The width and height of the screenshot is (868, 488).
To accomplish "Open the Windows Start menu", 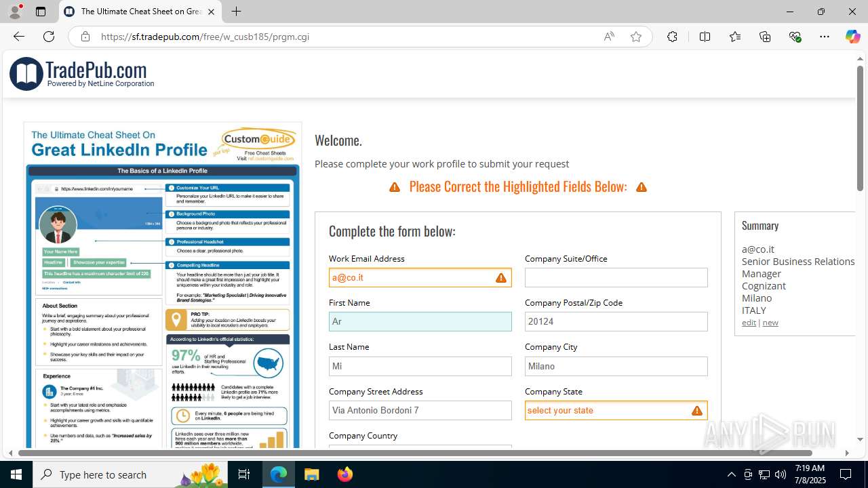I will tap(16, 474).
